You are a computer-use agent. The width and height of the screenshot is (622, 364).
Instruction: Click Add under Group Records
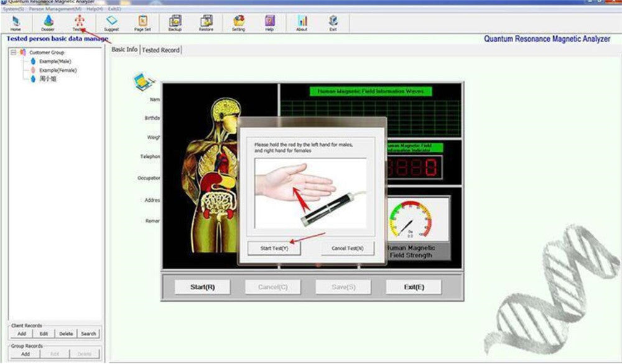tap(26, 354)
